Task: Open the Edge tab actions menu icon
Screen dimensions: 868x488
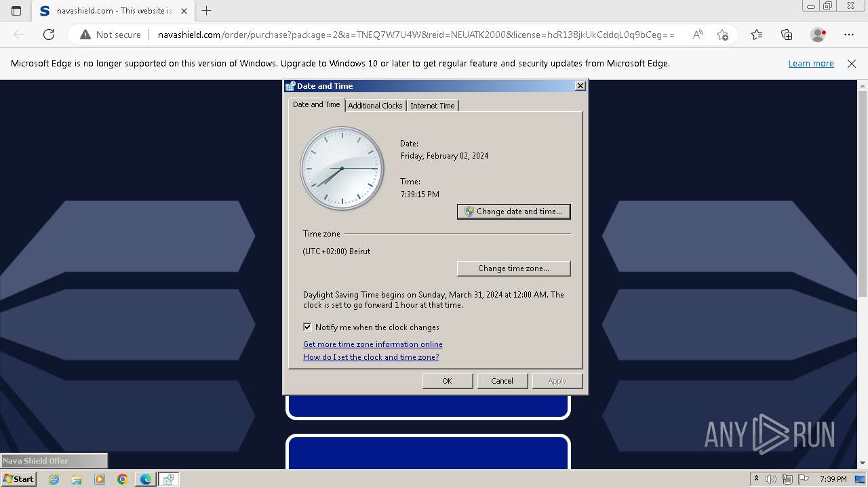Action: coord(16,11)
